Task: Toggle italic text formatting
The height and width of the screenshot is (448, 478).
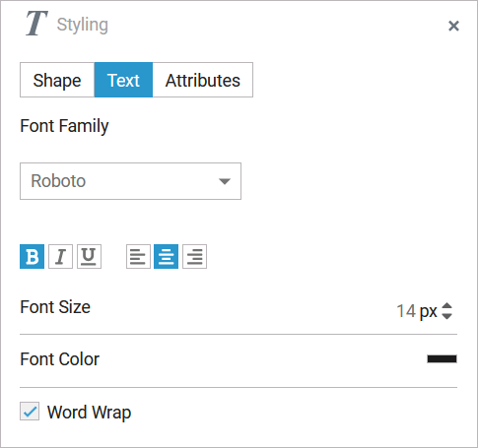Action: (x=60, y=256)
